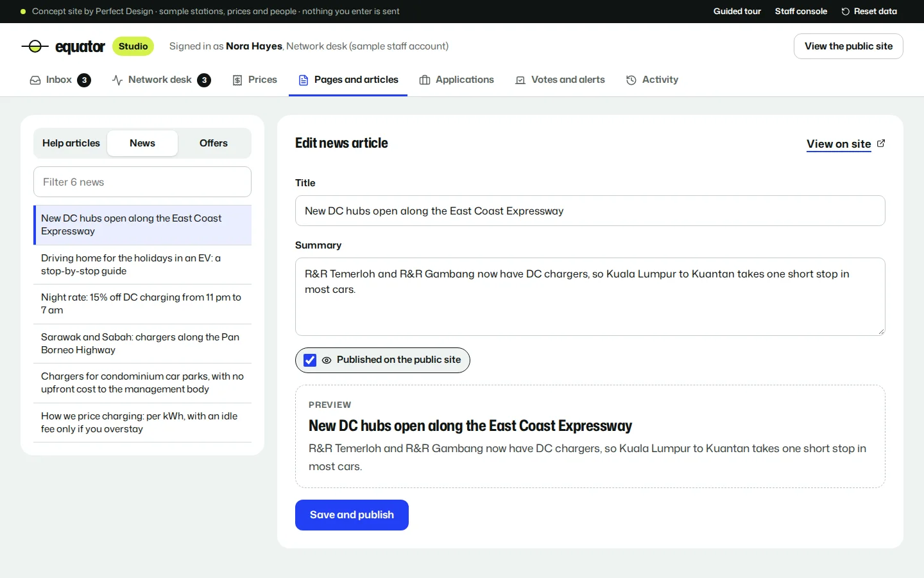Select 'How we price charging' news item
The height and width of the screenshot is (578, 924).
pos(142,423)
